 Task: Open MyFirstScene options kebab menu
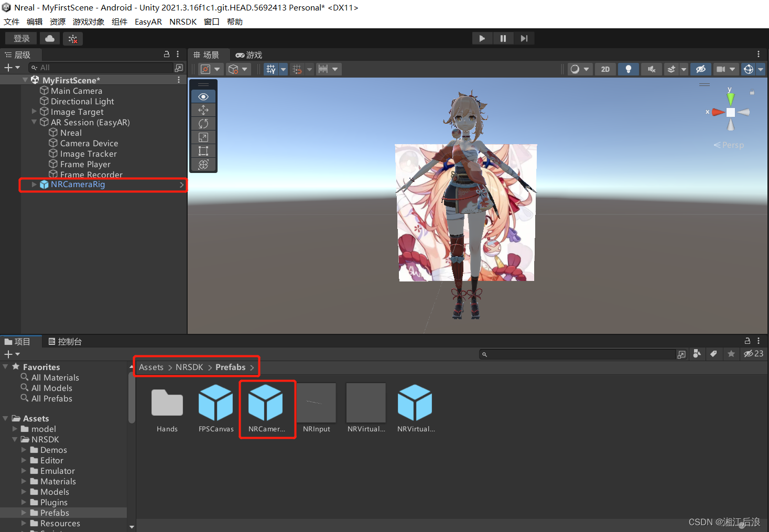179,80
